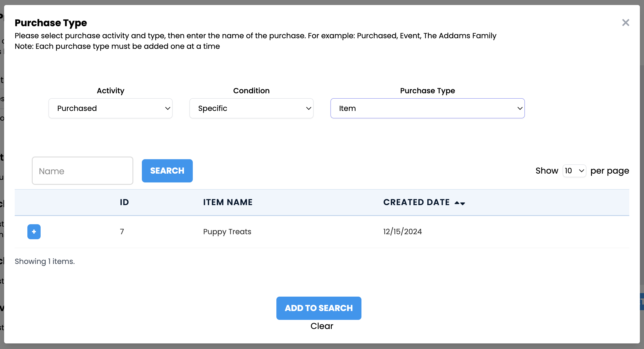The width and height of the screenshot is (644, 349).
Task: Click the Clear link
Action: (x=322, y=326)
